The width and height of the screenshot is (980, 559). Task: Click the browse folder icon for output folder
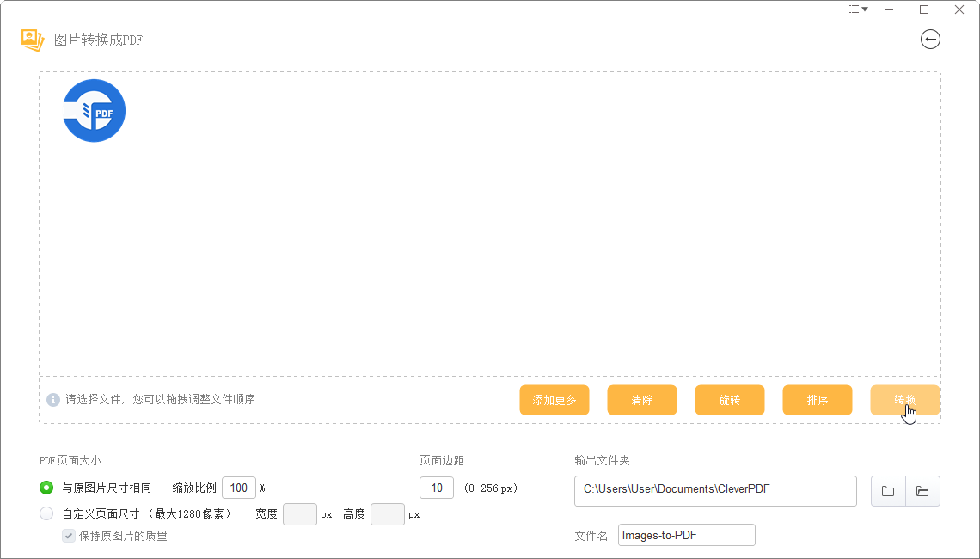[887, 491]
